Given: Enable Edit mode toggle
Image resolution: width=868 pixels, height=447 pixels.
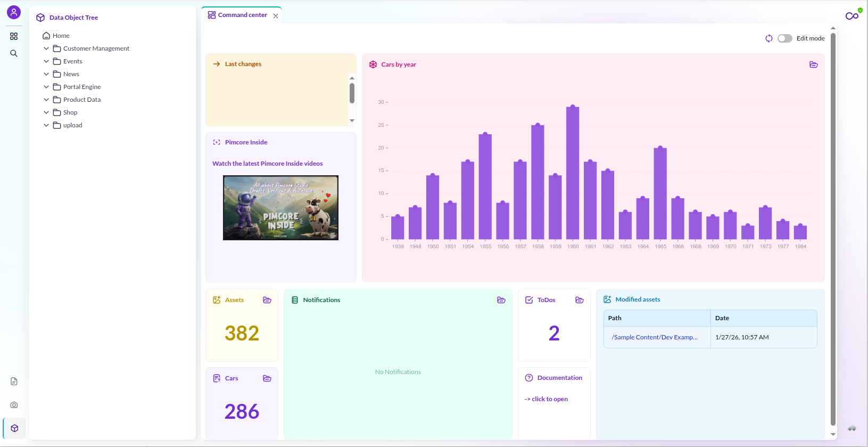Looking at the screenshot, I should [785, 38].
